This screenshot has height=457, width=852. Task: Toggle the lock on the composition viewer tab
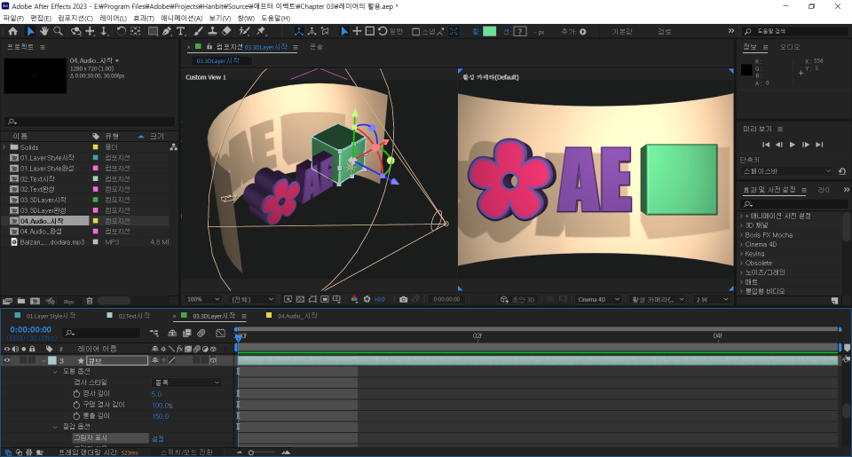[x=209, y=47]
